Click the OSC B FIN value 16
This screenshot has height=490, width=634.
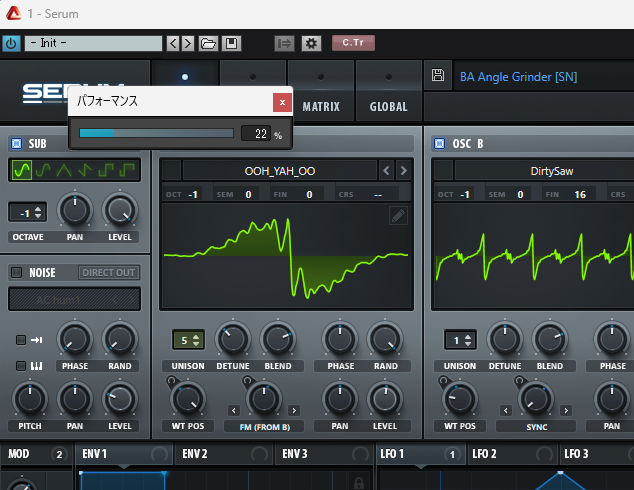point(580,194)
